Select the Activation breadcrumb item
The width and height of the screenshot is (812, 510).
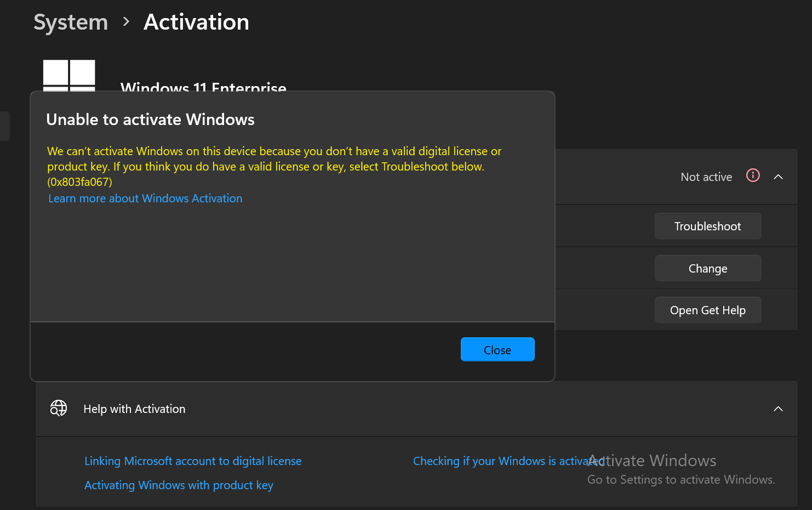click(196, 22)
